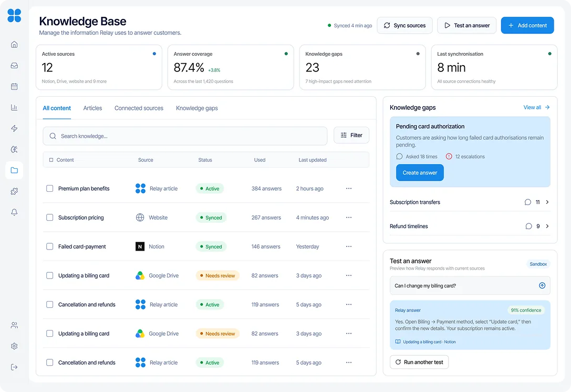Image resolution: width=571 pixels, height=392 pixels.
Task: Click the 'Failed card-payment' title
Action: click(82, 246)
